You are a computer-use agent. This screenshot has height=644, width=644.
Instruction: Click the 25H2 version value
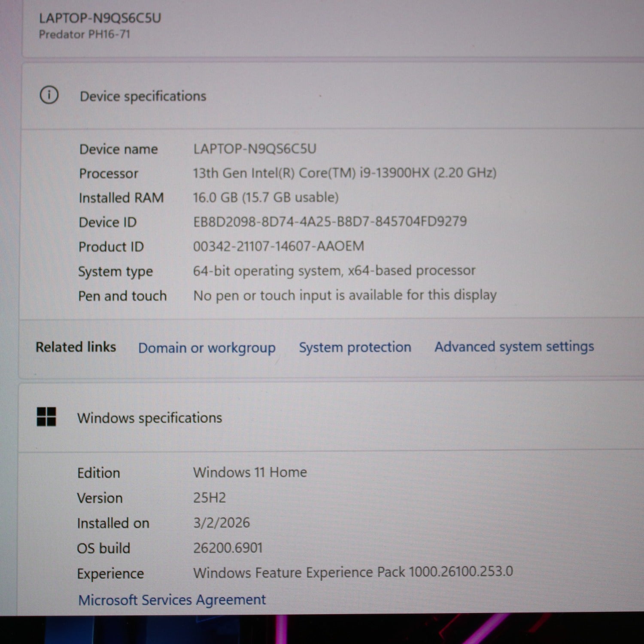pos(210,498)
